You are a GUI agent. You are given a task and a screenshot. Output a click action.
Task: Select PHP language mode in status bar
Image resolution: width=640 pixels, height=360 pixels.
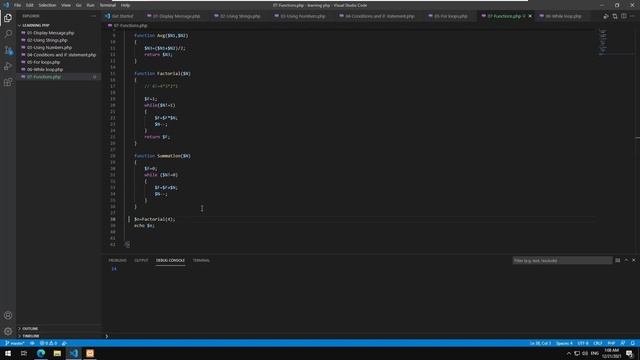tap(611, 343)
